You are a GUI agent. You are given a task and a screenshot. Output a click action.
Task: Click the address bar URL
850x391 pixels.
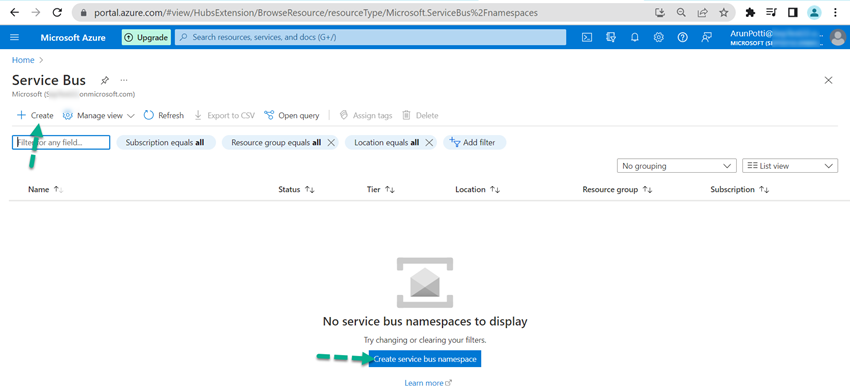tap(316, 12)
